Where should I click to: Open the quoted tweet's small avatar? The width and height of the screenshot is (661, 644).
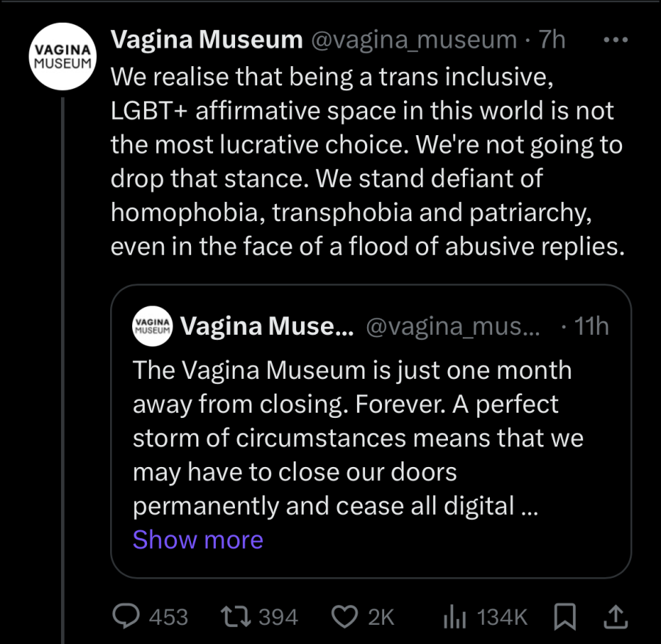point(153,326)
